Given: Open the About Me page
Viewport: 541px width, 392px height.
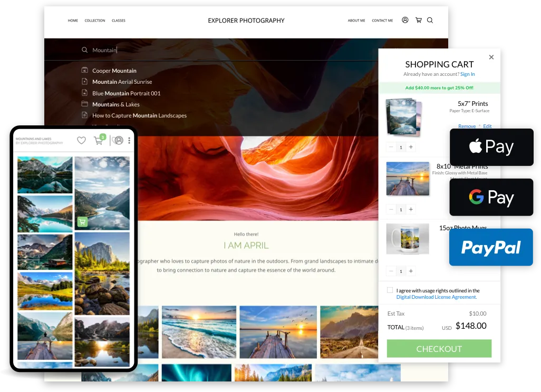Looking at the screenshot, I should (356, 21).
